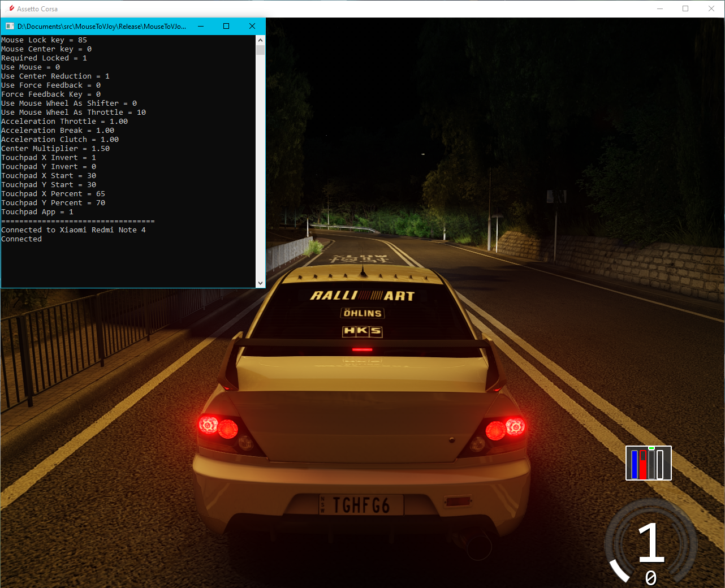This screenshot has width=725, height=588.
Task: Click 'Acceleration Break = 1.00' line
Action: click(58, 131)
